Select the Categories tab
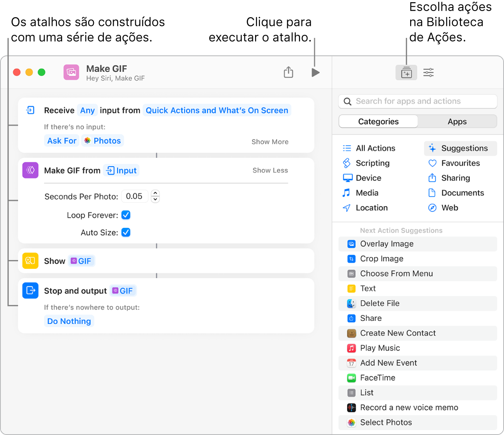 [378, 121]
